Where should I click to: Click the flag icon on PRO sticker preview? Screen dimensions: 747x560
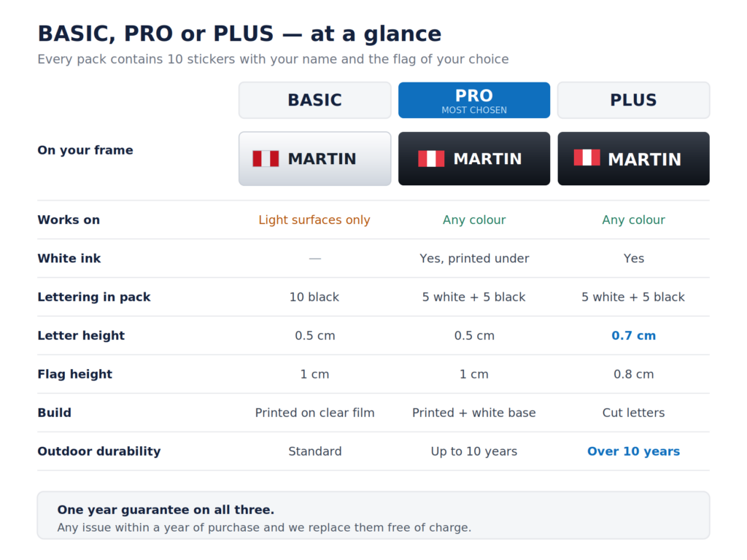(x=431, y=158)
